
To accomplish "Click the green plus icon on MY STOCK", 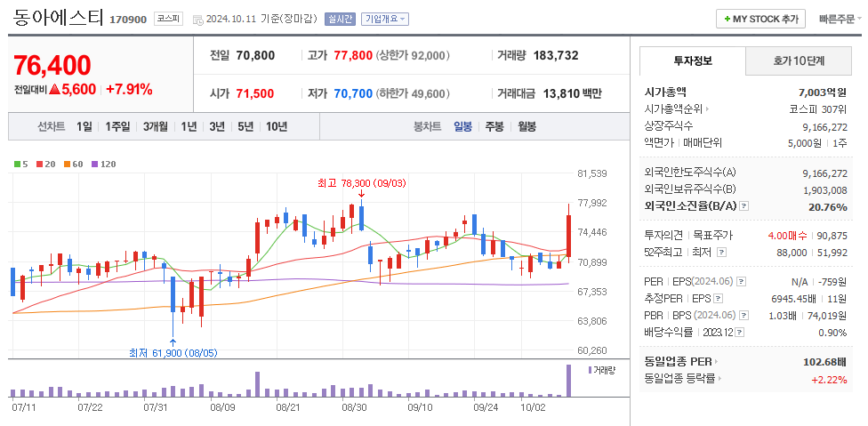I will pyautogui.click(x=727, y=19).
